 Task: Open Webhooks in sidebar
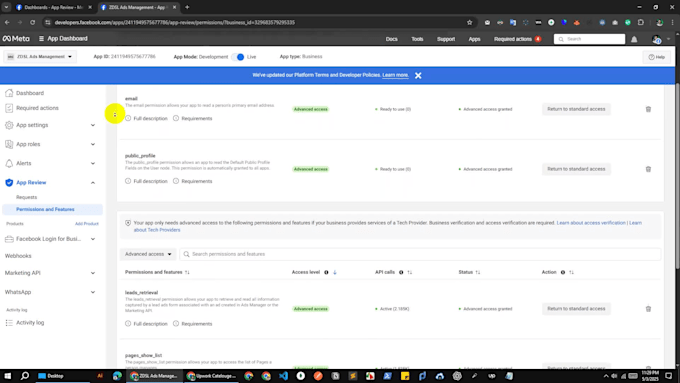coord(18,256)
